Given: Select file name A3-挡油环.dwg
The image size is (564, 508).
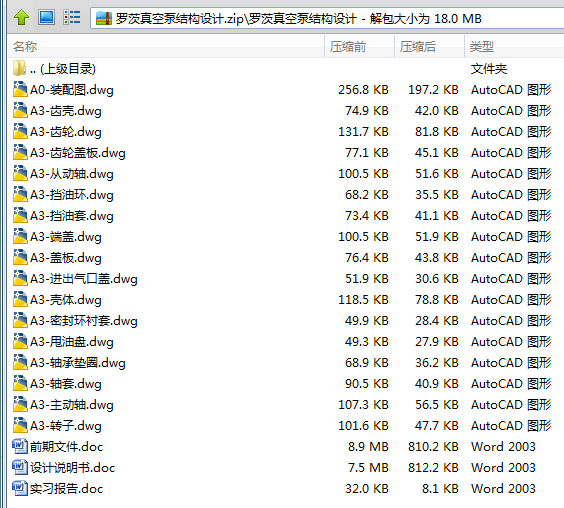Looking at the screenshot, I should [x=72, y=195].
